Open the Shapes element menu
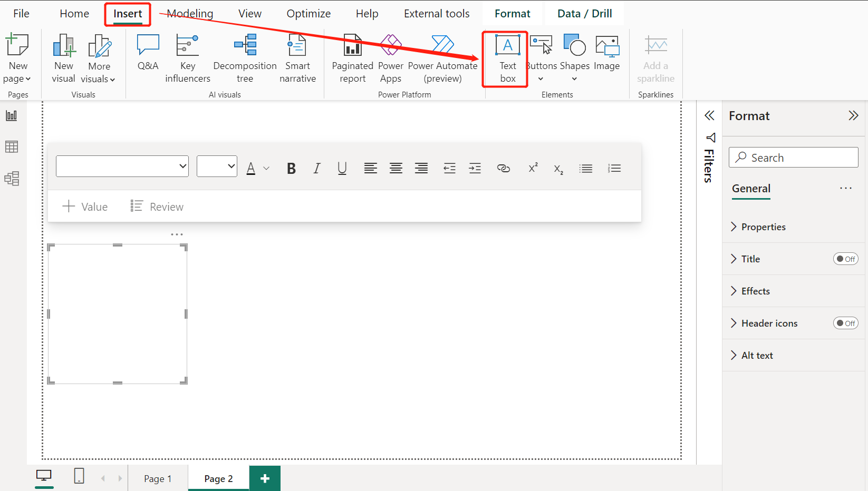868x491 pixels. [574, 58]
